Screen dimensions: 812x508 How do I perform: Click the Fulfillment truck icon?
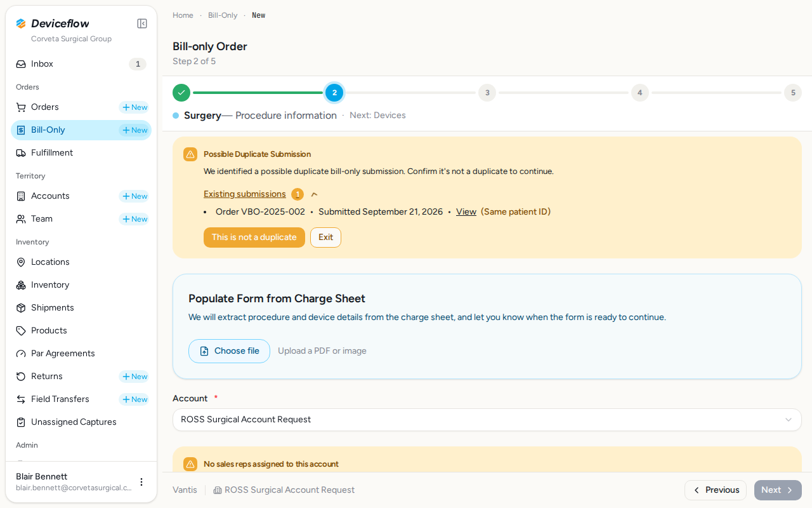point(21,153)
